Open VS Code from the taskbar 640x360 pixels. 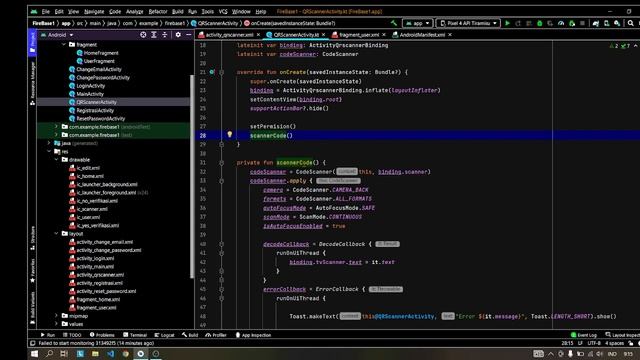point(111,354)
